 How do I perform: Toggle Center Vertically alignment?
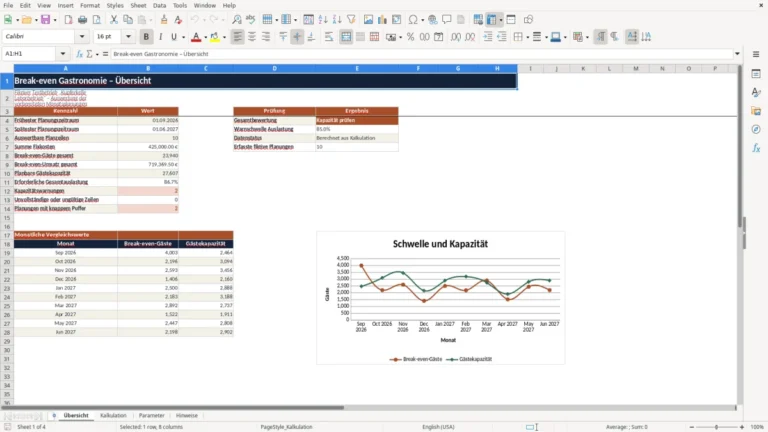(x=297, y=37)
